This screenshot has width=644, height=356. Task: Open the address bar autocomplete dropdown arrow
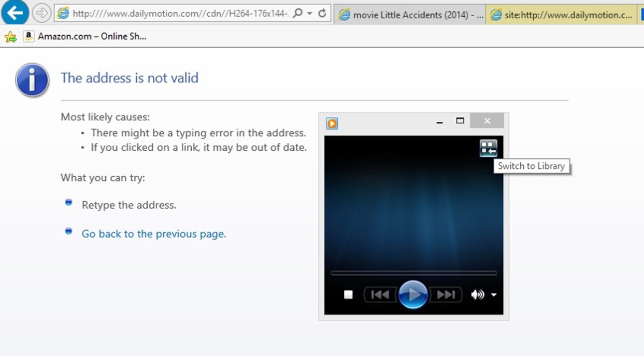(x=310, y=13)
